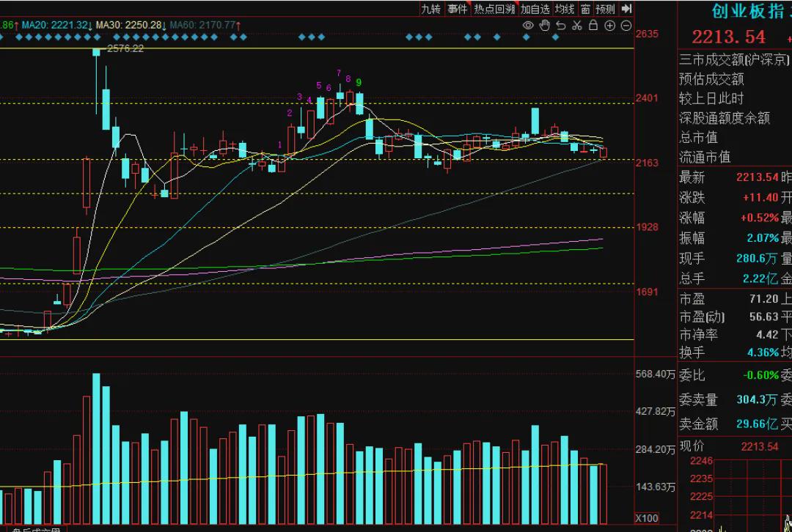Click the green 9 nine-turn marker
This screenshot has width=792, height=532.
coord(358,82)
